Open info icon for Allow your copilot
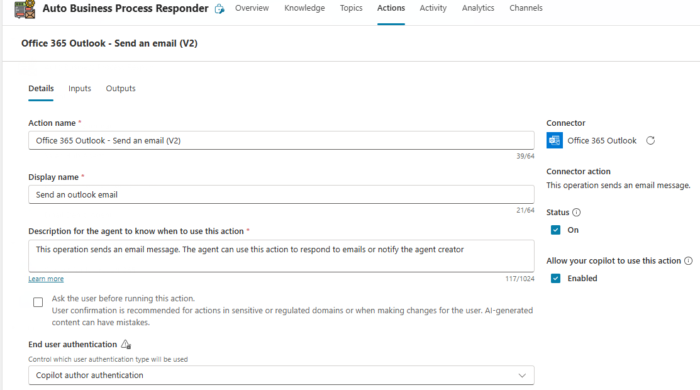 pyautogui.click(x=688, y=261)
